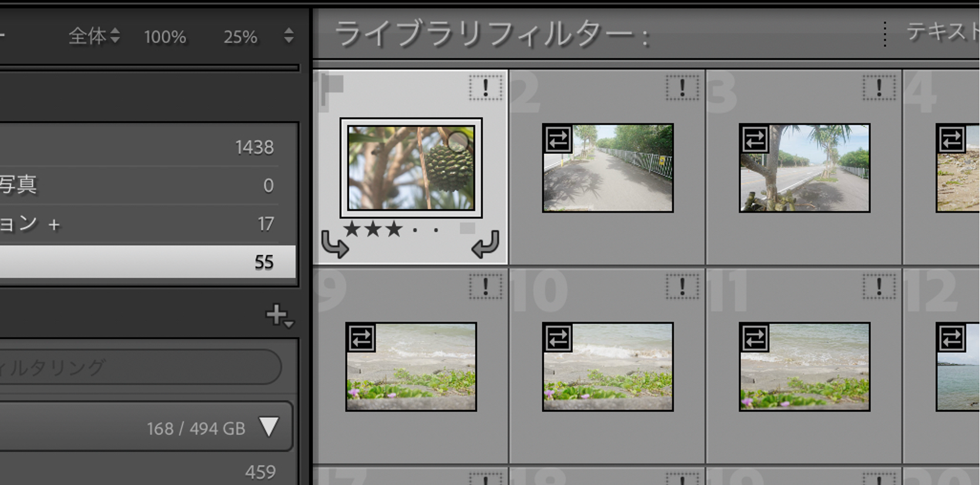
Task: Click metadata warning icon on cell 10
Action: [682, 287]
